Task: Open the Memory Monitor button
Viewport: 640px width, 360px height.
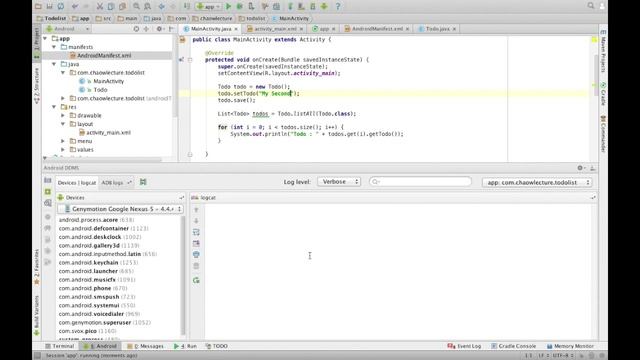Action: pos(570,346)
